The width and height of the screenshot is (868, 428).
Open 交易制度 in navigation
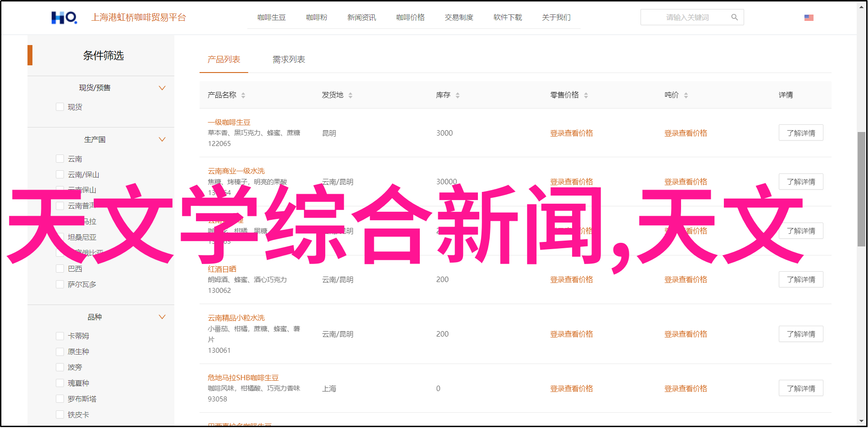[459, 17]
